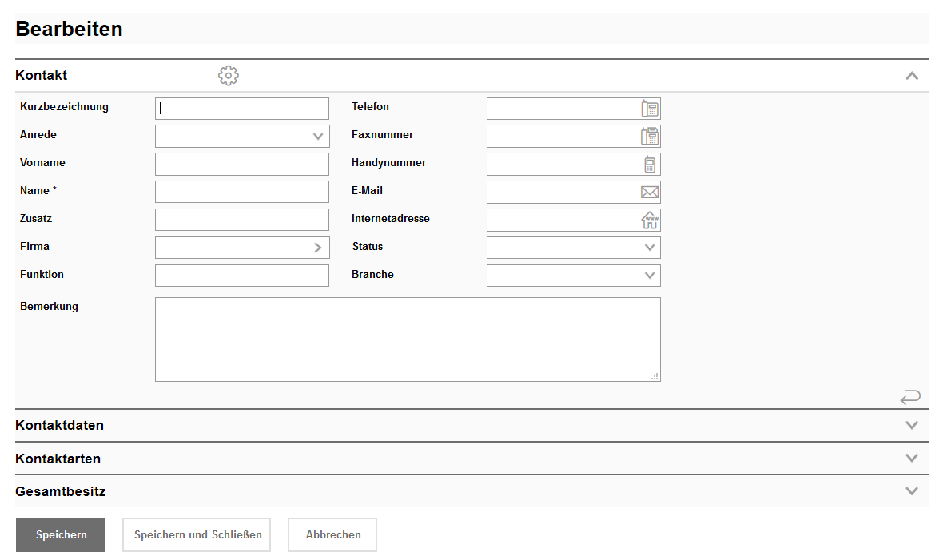Open the Status dropdown
Screen dimensions: 943x560
[650, 248]
